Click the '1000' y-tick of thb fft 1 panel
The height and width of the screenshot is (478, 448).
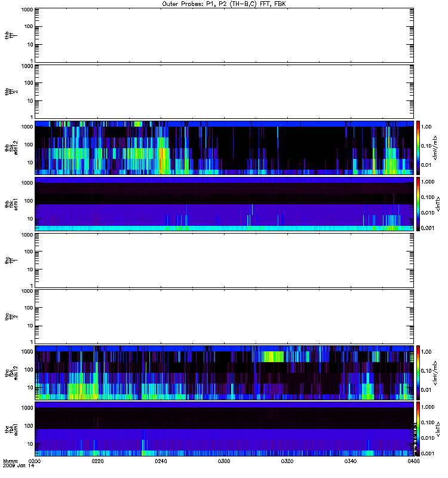coord(27,10)
